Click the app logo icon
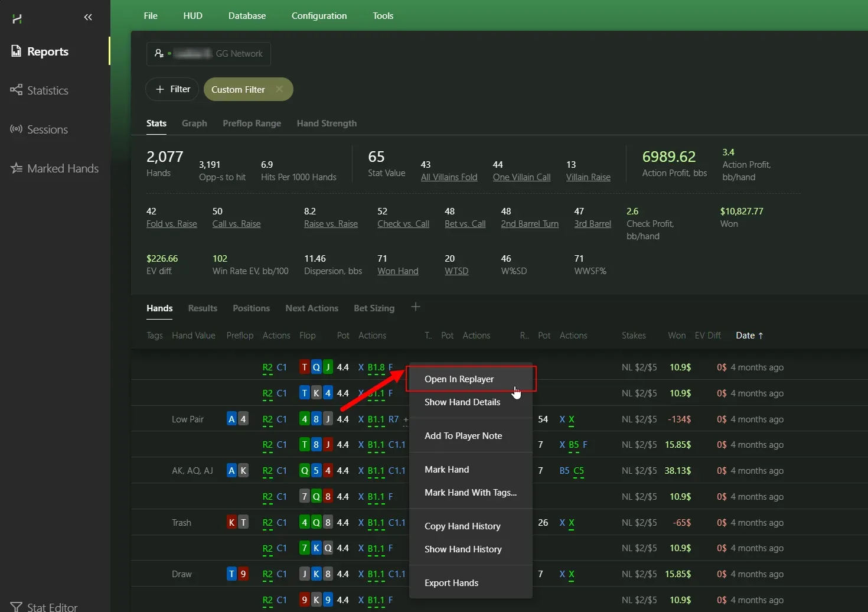This screenshot has height=612, width=868. coord(17,19)
